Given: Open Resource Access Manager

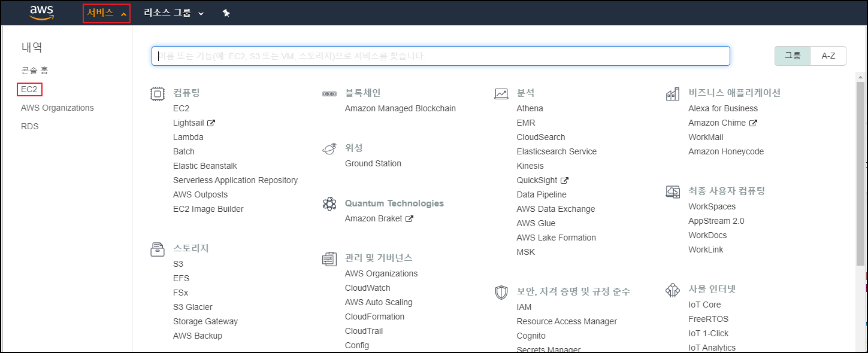Looking at the screenshot, I should click(567, 321).
